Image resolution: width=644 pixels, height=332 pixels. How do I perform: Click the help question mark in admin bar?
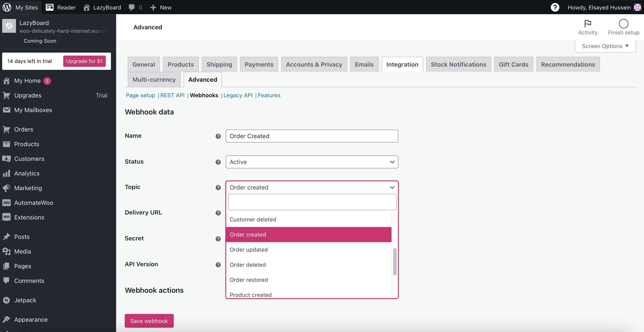[555, 7]
